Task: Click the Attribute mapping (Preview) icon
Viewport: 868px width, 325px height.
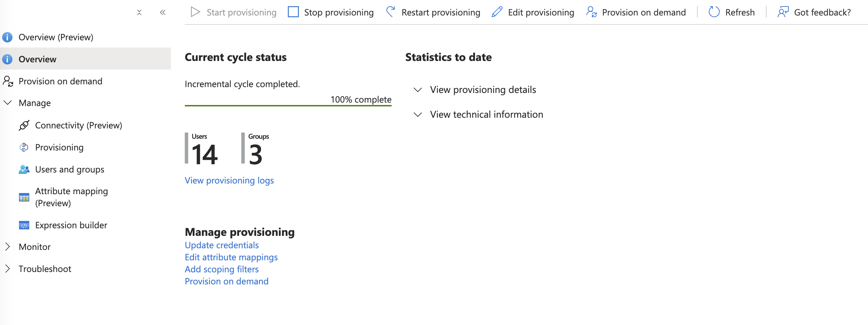Action: pos(24,197)
